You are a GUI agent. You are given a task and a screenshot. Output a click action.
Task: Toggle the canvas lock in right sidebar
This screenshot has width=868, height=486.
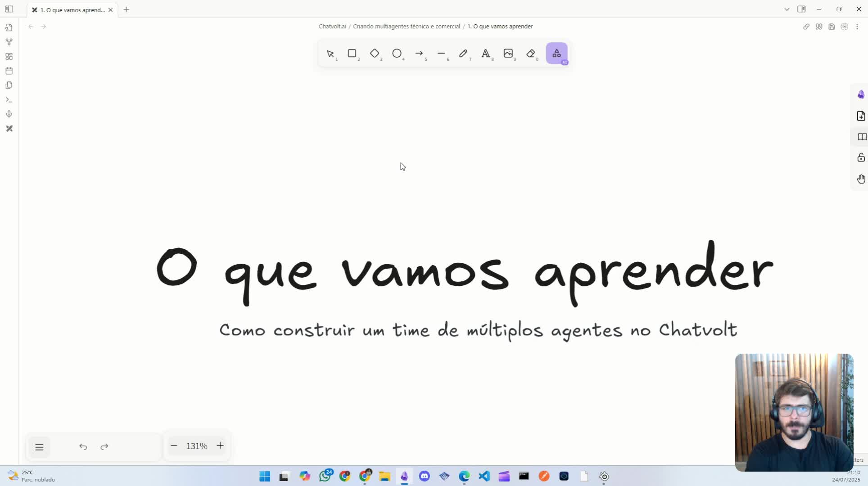pyautogui.click(x=861, y=157)
